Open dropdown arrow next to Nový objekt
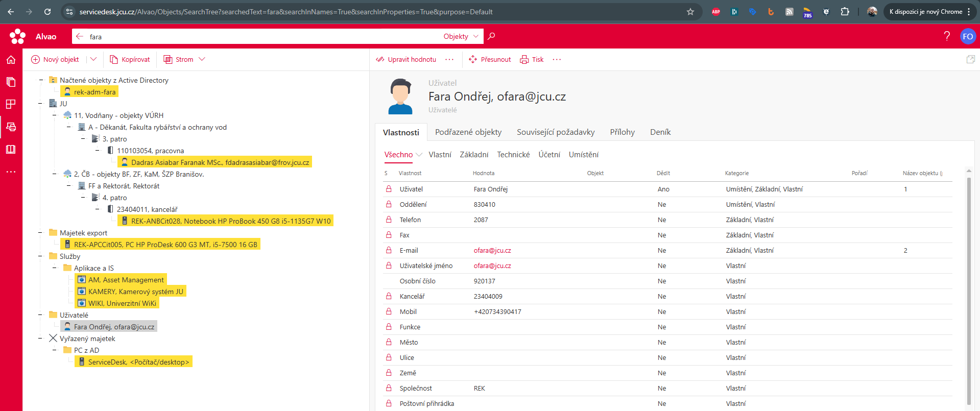980x411 pixels. [x=93, y=59]
